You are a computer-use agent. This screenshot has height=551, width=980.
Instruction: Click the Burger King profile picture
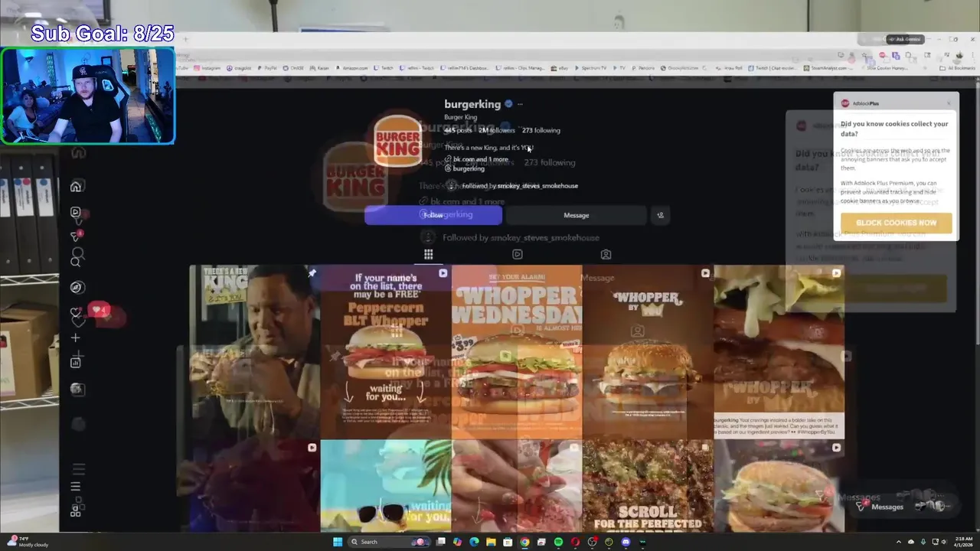397,141
